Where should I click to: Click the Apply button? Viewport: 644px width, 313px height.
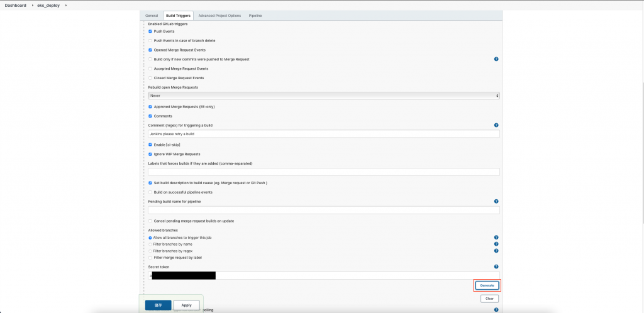point(186,305)
